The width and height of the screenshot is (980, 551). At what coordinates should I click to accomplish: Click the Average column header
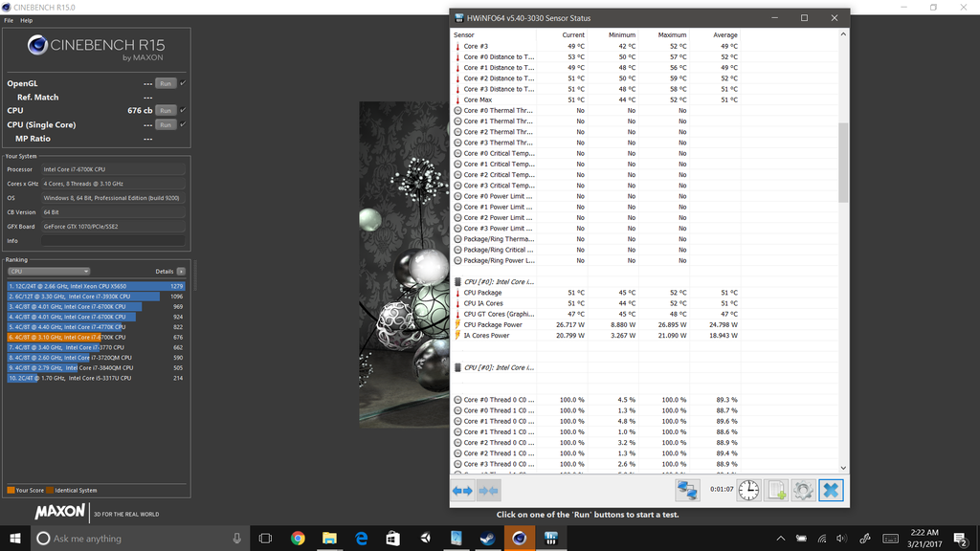coord(725,35)
